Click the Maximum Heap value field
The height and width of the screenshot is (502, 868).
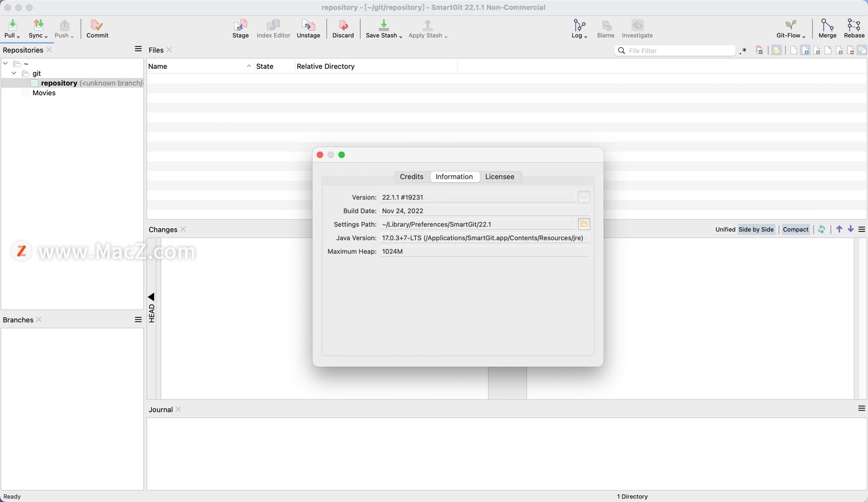(485, 252)
